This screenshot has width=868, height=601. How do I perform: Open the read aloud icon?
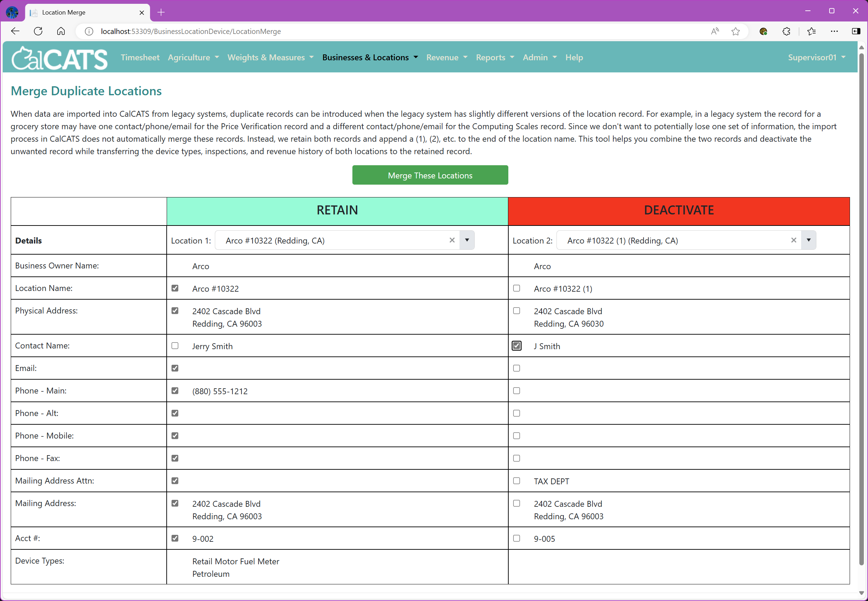(715, 31)
